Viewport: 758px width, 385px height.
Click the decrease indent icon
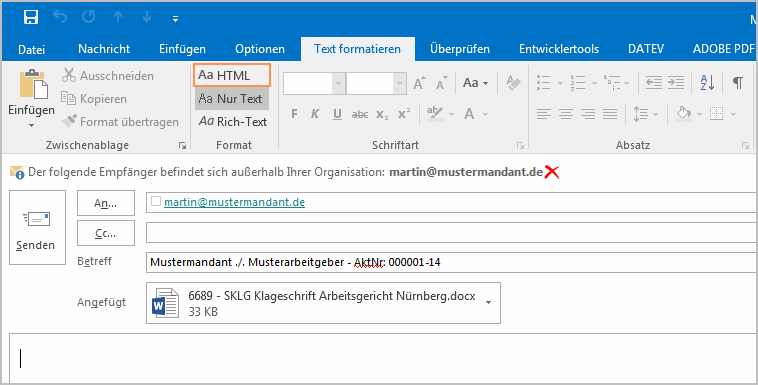click(654, 83)
